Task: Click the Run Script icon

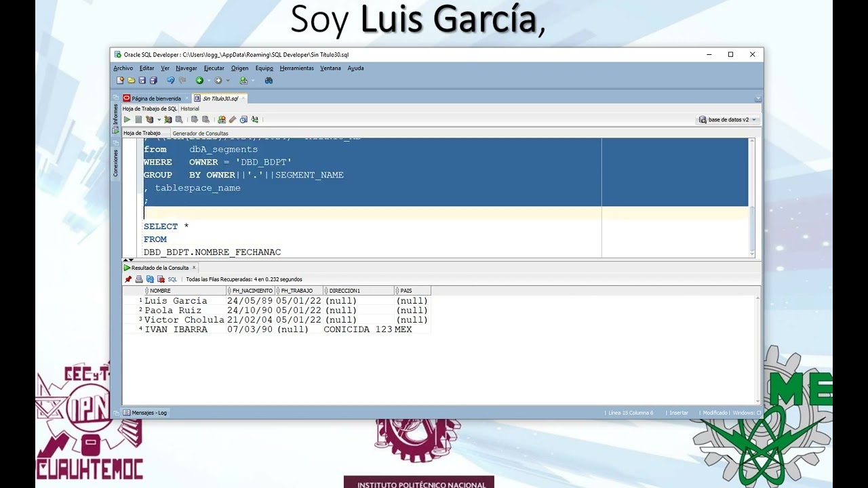Action: pos(138,119)
